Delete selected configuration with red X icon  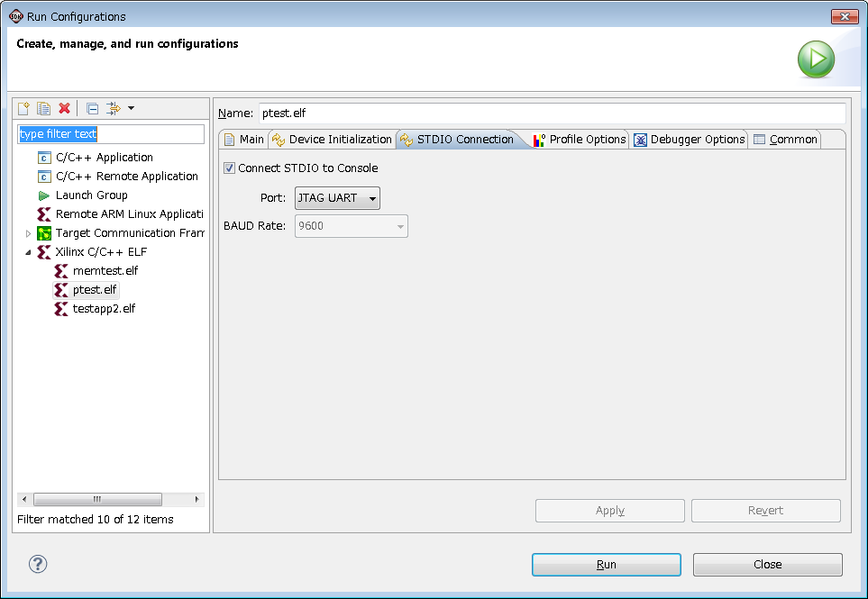[64, 109]
